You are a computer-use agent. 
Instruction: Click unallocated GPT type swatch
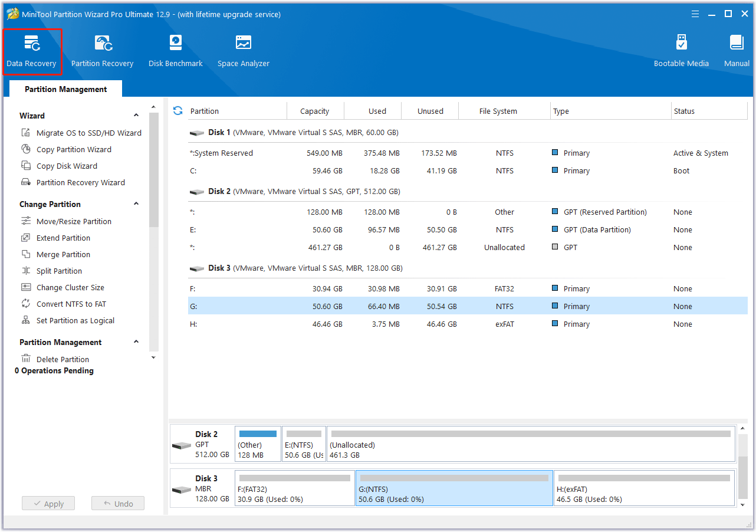(555, 247)
